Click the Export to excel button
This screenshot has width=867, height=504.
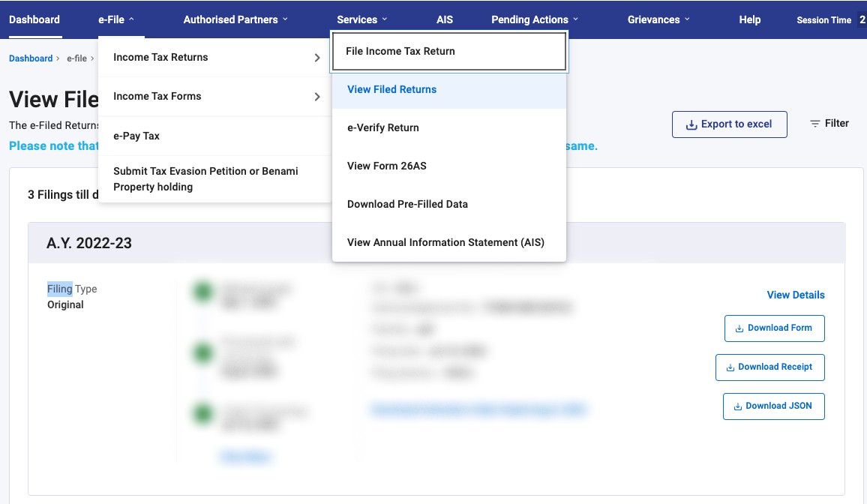click(729, 124)
